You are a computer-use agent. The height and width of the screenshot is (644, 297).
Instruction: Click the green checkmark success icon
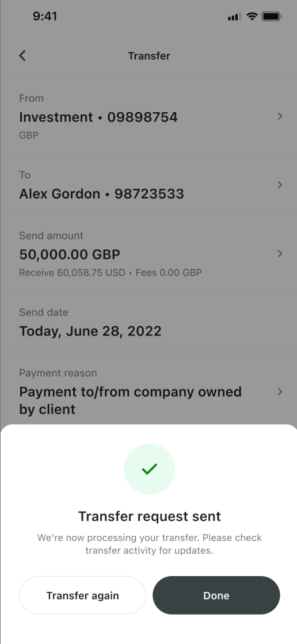150,469
